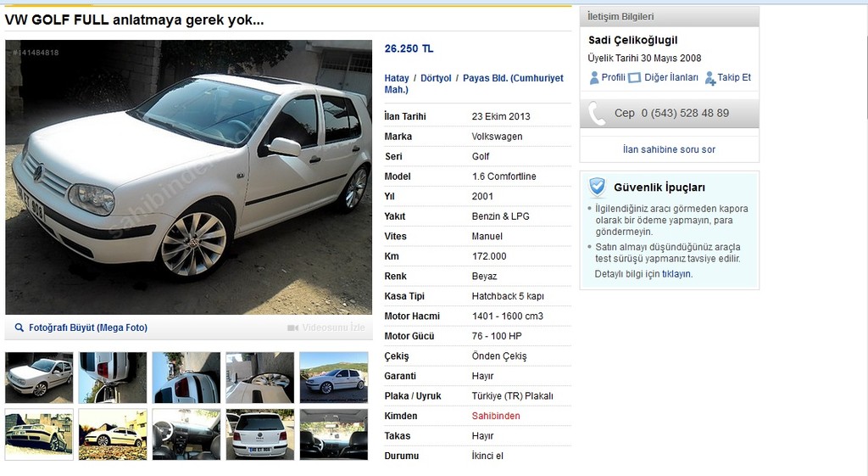The height and width of the screenshot is (476, 868).
Task: Click the Takip Et follow icon
Action: 709,79
